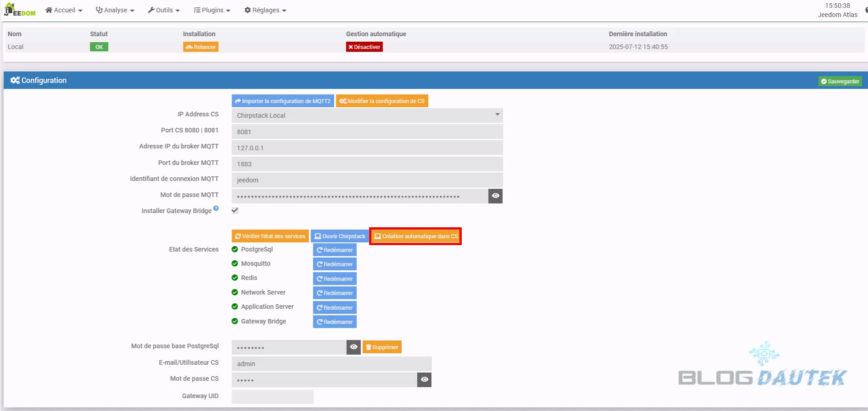Open the Outils menu
The width and height of the screenshot is (868, 411).
pos(164,10)
